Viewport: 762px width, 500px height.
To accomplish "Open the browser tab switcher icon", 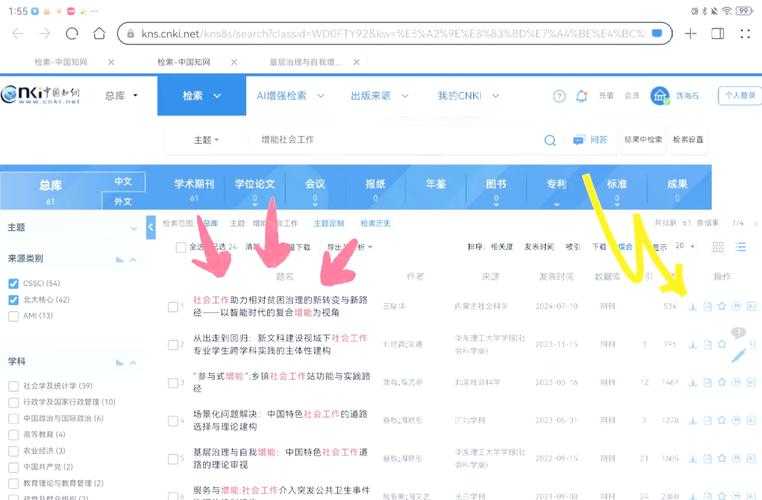I will tap(718, 34).
